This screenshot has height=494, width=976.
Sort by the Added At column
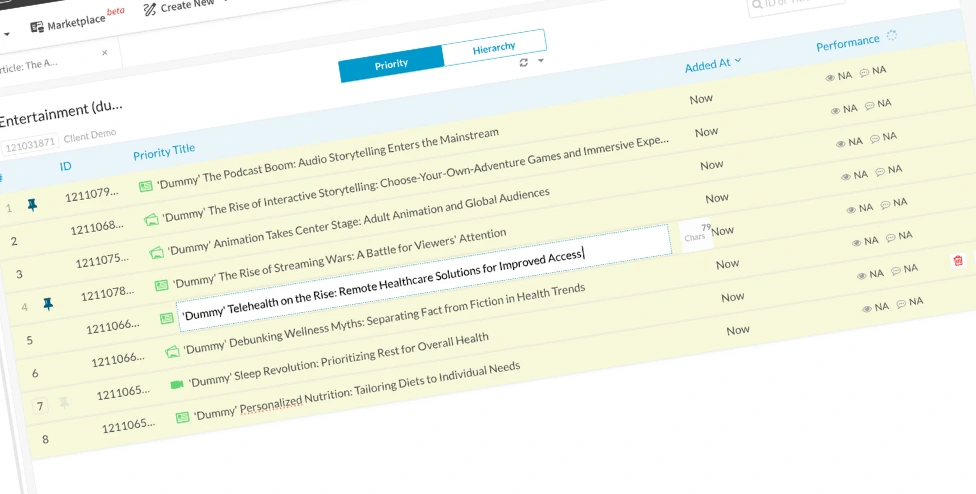click(712, 64)
